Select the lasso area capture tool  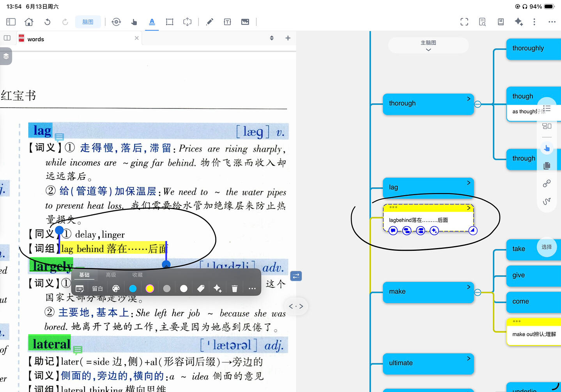188,22
